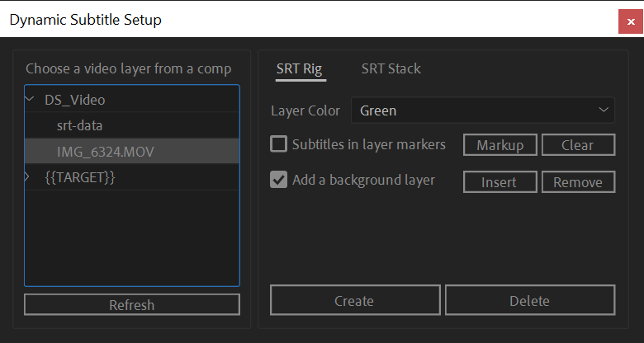This screenshot has height=343, width=644.
Task: Click the Dynamic Subtitle Setup title bar
Action: 308,20
